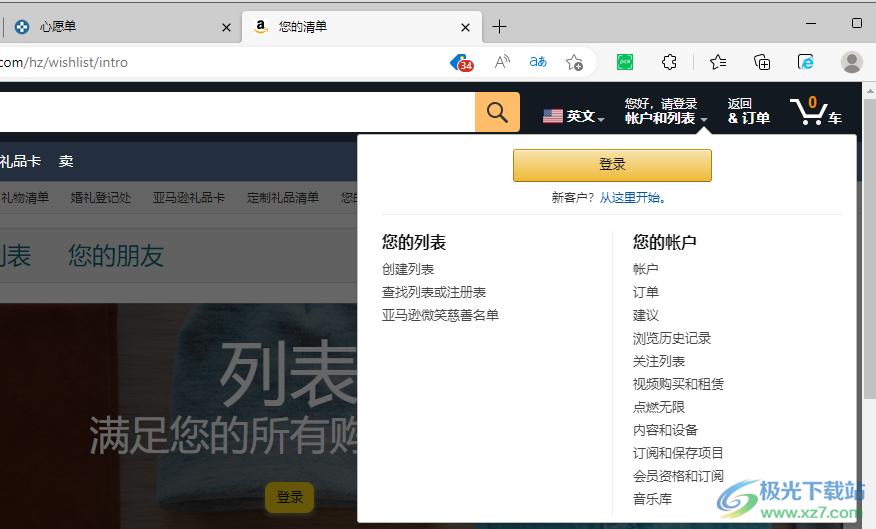The height and width of the screenshot is (529, 876).
Task: Click the page vertical scrollbar thumb
Action: click(869, 249)
